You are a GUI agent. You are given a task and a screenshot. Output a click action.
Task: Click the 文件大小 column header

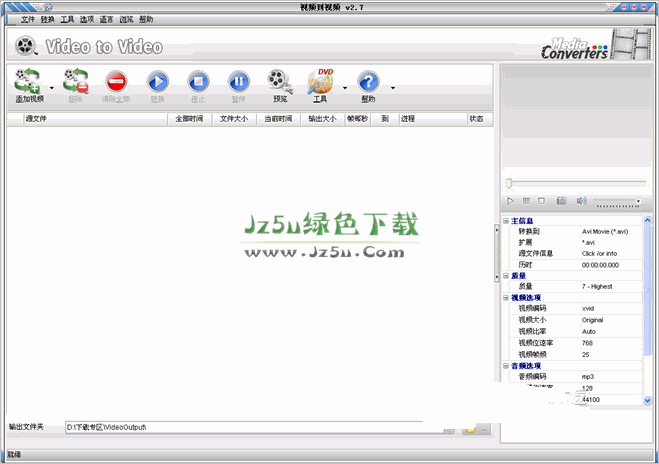click(234, 119)
